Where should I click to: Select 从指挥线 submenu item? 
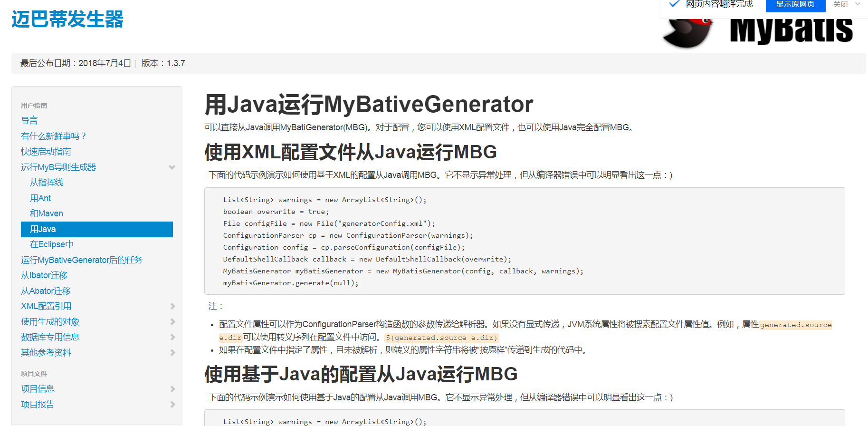[x=47, y=183]
